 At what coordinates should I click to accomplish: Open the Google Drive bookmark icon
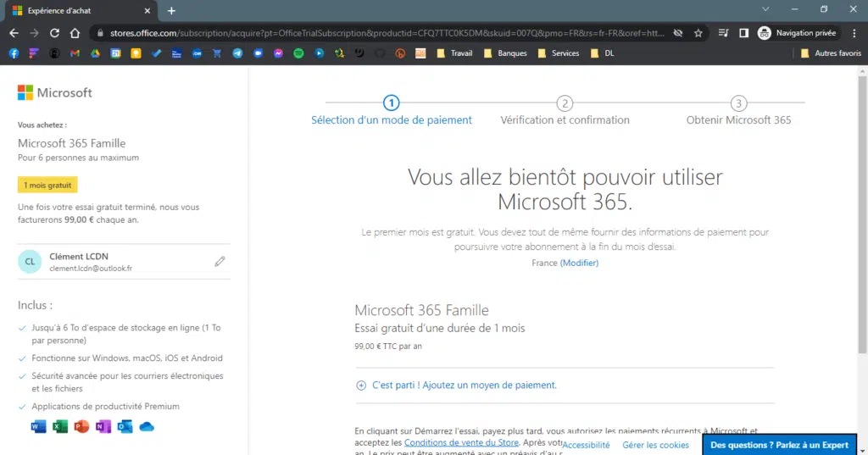[95, 53]
